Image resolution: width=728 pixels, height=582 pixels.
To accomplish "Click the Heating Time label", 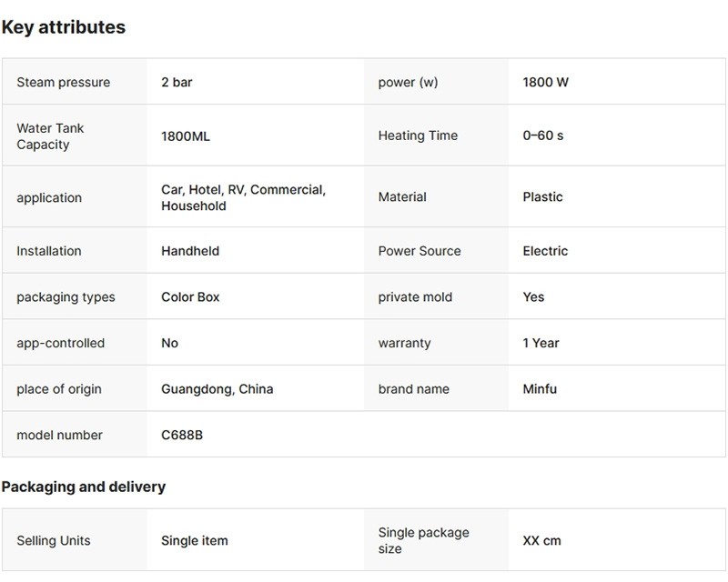I will coord(418,135).
